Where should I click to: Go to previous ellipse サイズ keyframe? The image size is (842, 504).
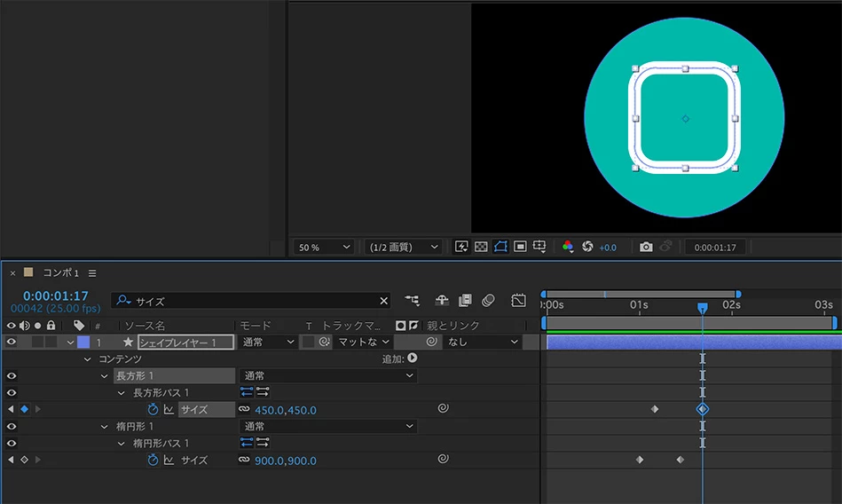tap(11, 460)
